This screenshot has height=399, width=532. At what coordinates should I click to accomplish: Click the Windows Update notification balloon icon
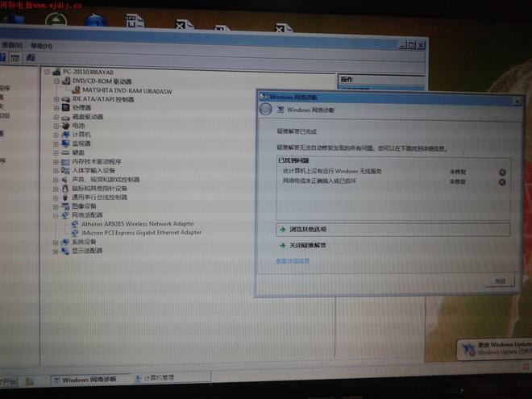(x=468, y=348)
